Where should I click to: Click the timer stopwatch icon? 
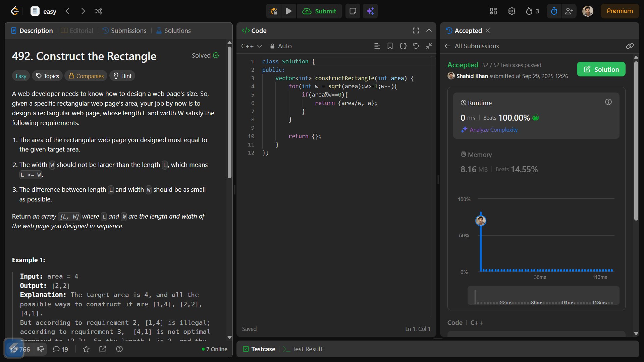pyautogui.click(x=554, y=11)
